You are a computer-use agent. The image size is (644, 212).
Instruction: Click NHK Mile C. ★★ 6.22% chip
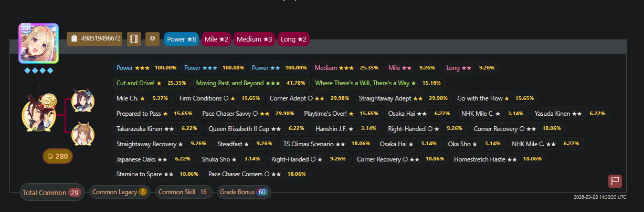tap(546, 144)
